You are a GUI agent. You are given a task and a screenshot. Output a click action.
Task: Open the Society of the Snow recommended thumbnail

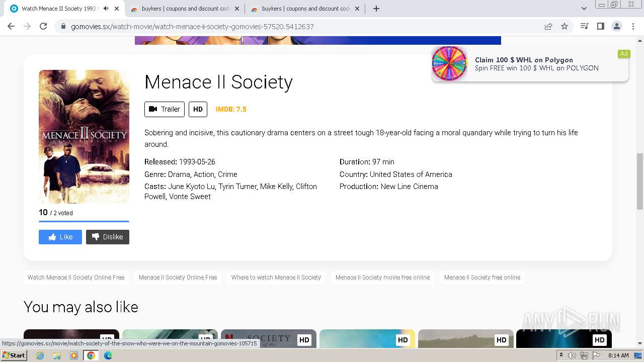pos(269,339)
